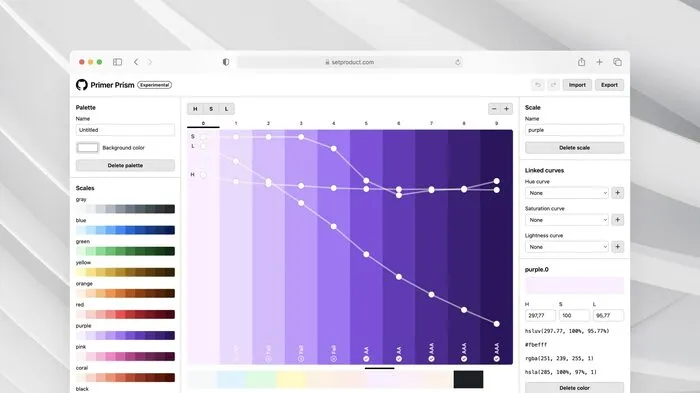This screenshot has height=393, width=700.
Task: Add a linked Lightness curve with plus
Action: tap(617, 247)
